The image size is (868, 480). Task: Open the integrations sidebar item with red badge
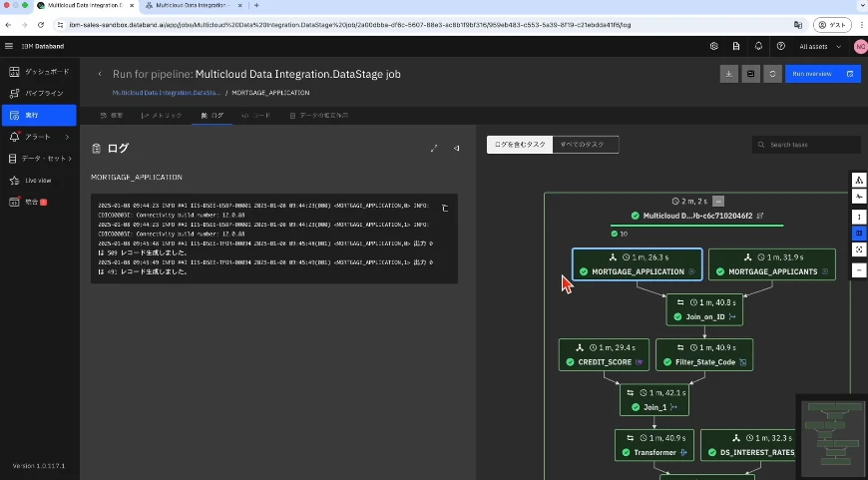[39, 202]
